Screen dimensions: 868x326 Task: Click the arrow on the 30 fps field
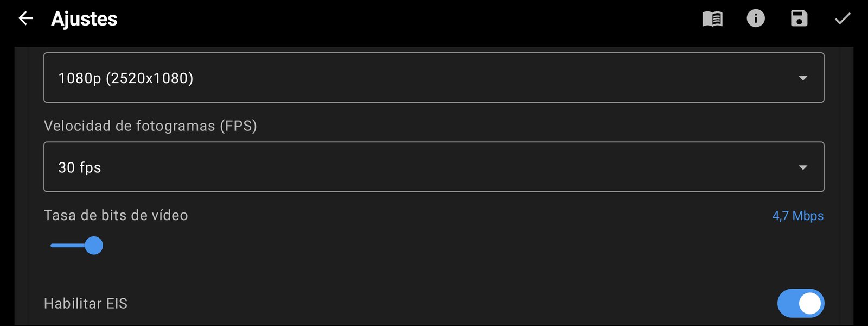click(x=803, y=167)
